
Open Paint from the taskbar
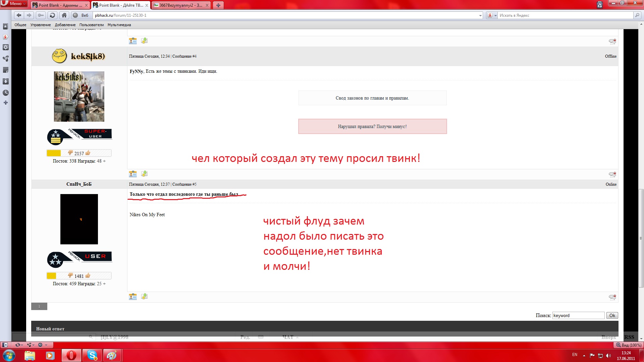point(111,355)
